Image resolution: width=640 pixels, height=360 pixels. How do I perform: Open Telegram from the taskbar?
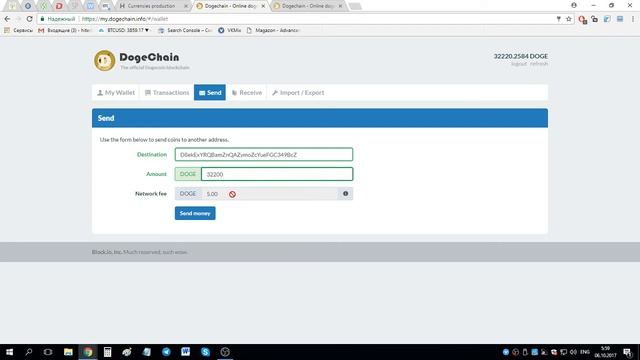click(x=166, y=352)
